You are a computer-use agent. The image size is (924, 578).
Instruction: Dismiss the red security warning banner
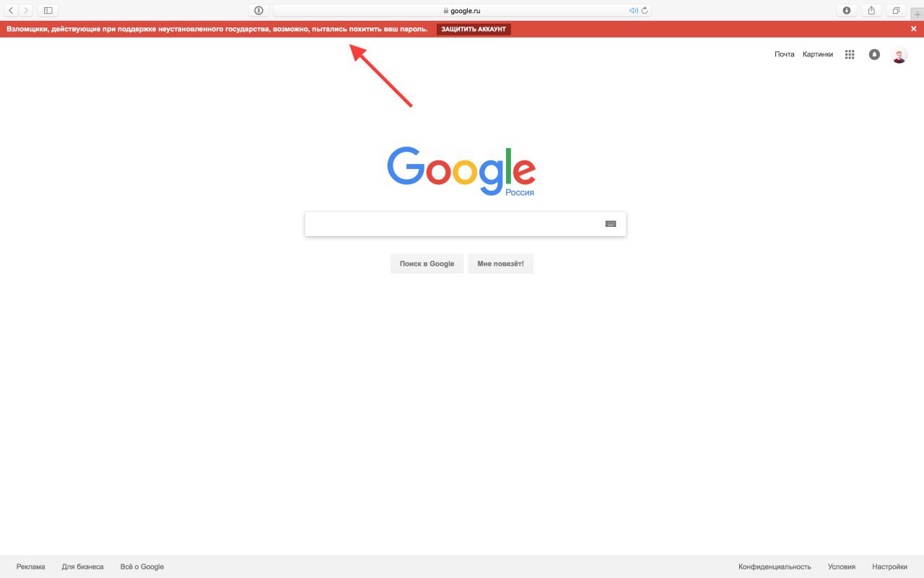point(913,29)
